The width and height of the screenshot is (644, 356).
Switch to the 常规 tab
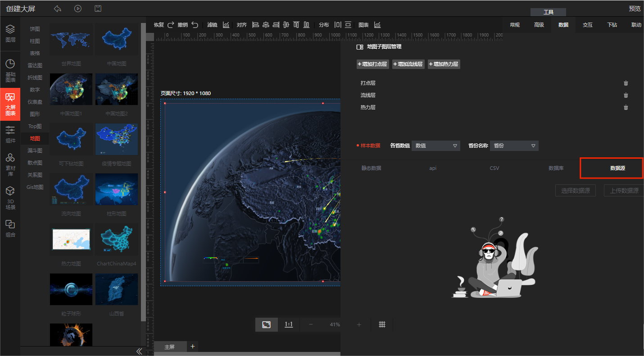515,25
